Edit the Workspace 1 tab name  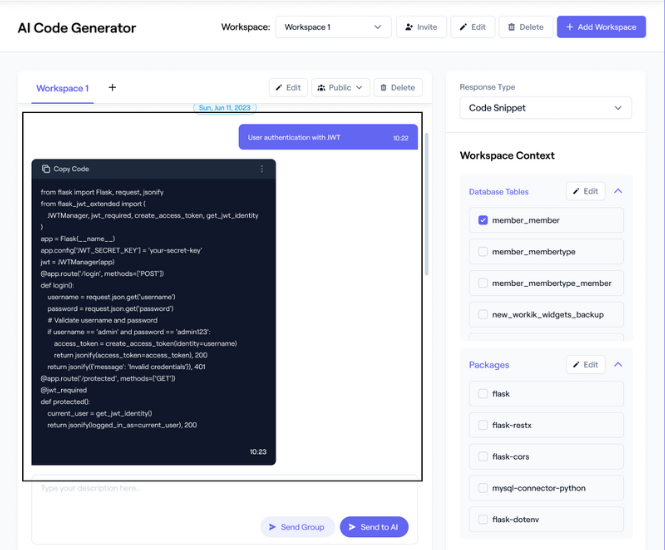click(287, 88)
